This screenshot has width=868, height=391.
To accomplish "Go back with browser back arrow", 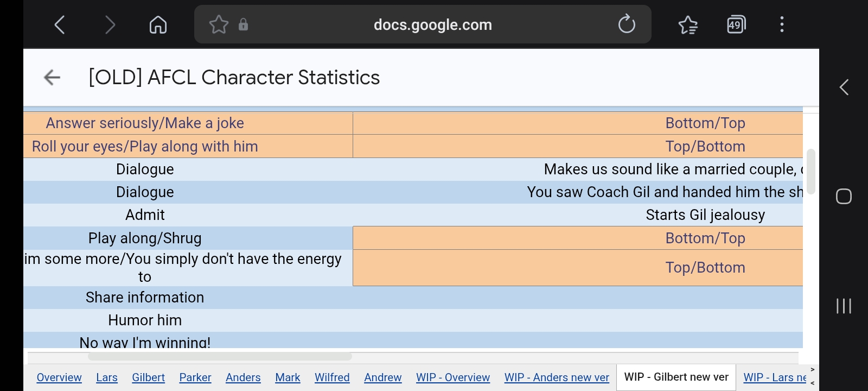I will [60, 24].
